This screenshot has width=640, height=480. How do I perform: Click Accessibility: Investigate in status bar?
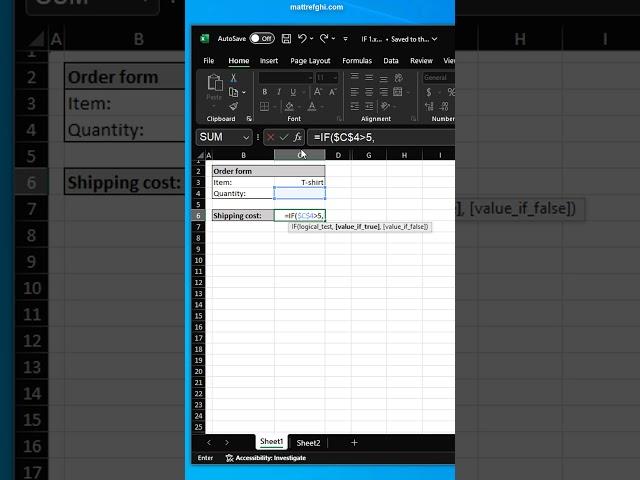[x=266, y=458]
